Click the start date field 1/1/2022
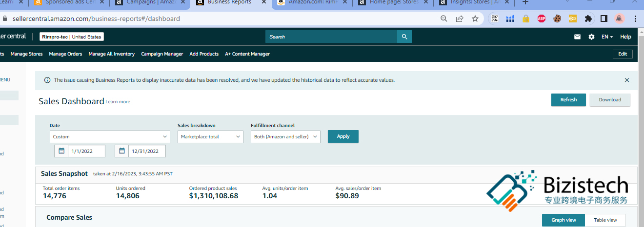 pos(86,151)
